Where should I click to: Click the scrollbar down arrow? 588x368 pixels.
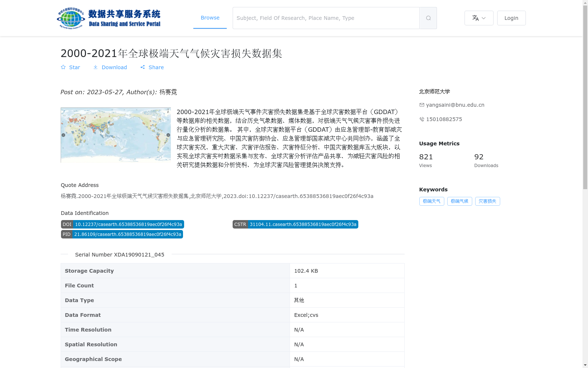click(x=585, y=365)
